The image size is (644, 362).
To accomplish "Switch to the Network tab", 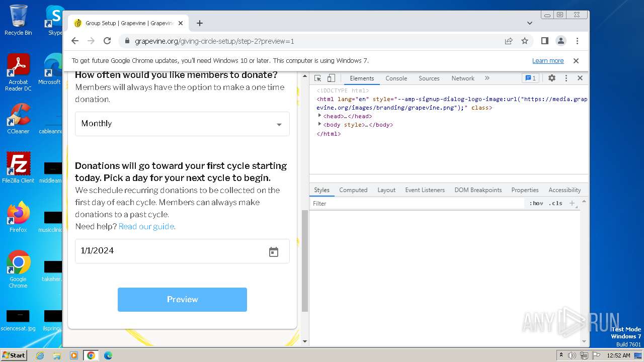I will click(x=463, y=78).
